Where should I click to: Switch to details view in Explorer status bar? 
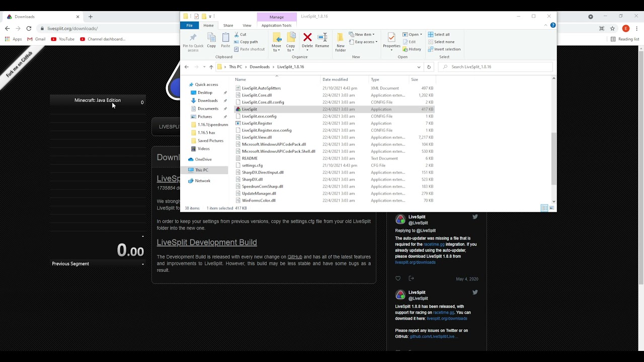point(544,208)
